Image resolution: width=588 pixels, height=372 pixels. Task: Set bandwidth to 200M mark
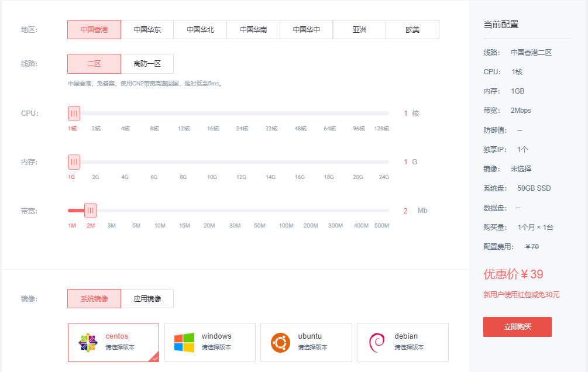click(x=311, y=226)
